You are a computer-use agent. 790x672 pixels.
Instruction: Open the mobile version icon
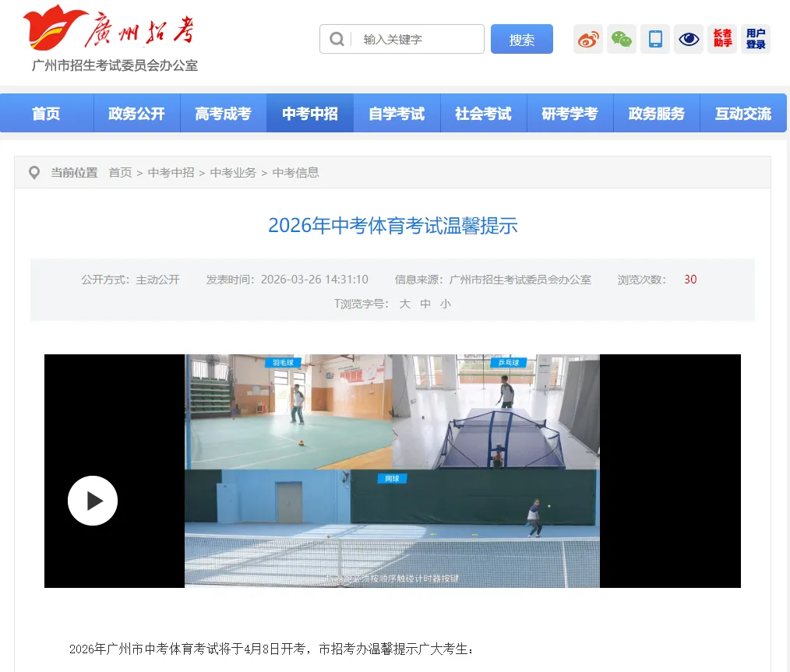pyautogui.click(x=654, y=39)
